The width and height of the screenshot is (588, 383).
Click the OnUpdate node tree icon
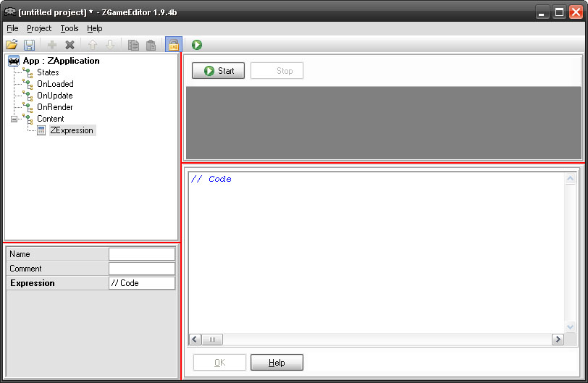(x=28, y=96)
